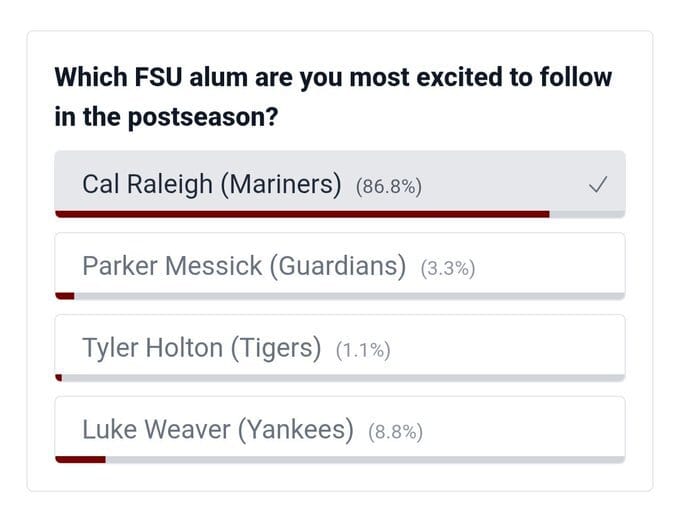Click the 1.1% result label
Screen dimensions: 680x526
[362, 350]
